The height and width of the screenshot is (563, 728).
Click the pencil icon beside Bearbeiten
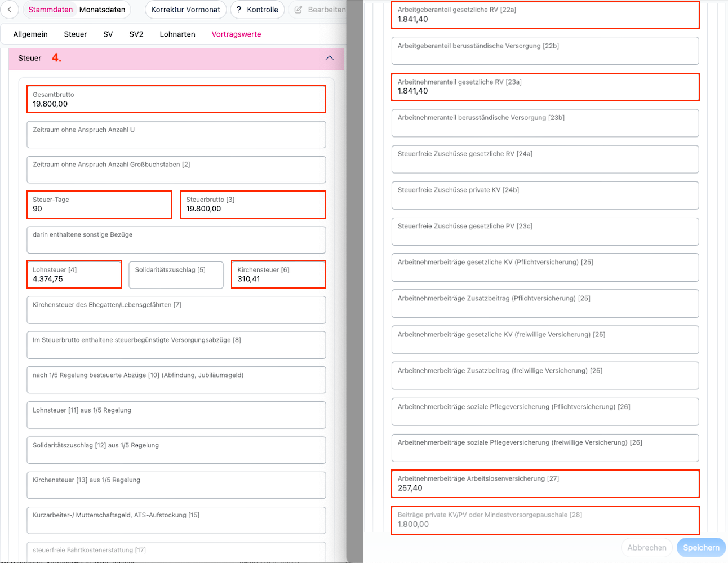tap(299, 10)
